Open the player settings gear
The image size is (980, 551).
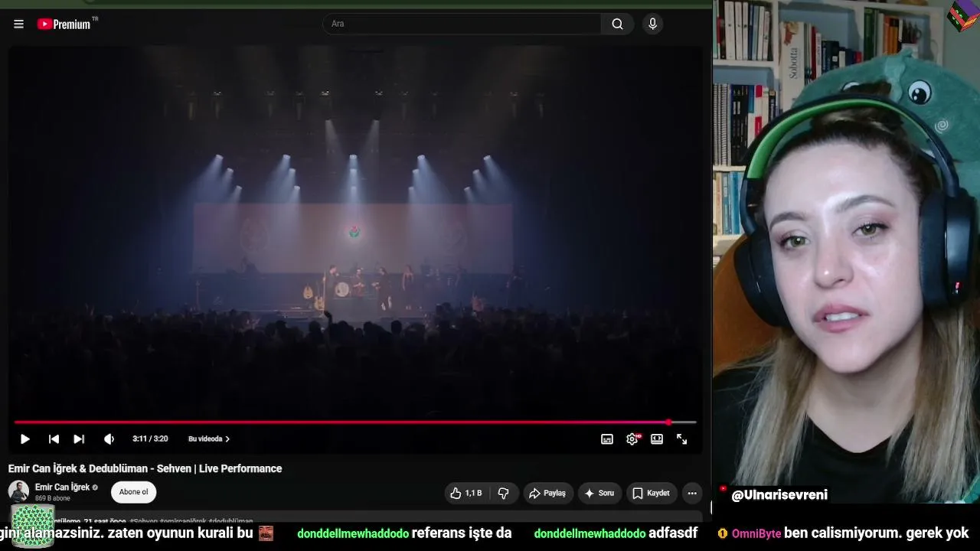(x=632, y=439)
